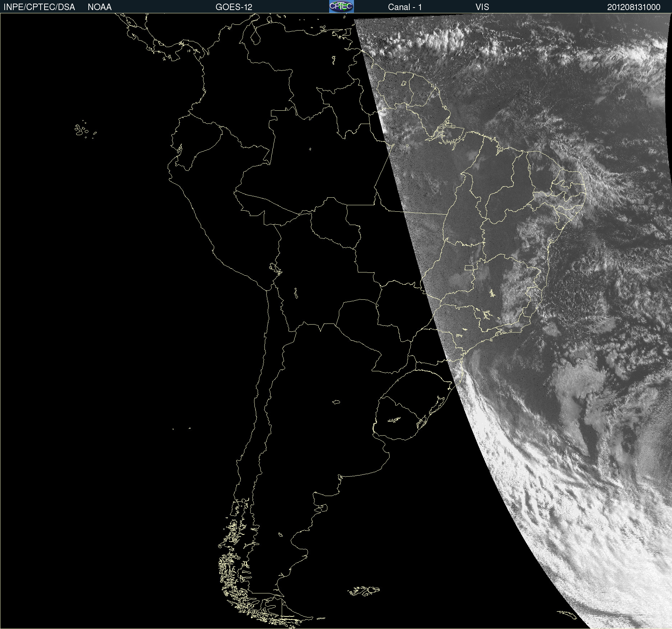Click the VIS channel label

pyautogui.click(x=482, y=7)
